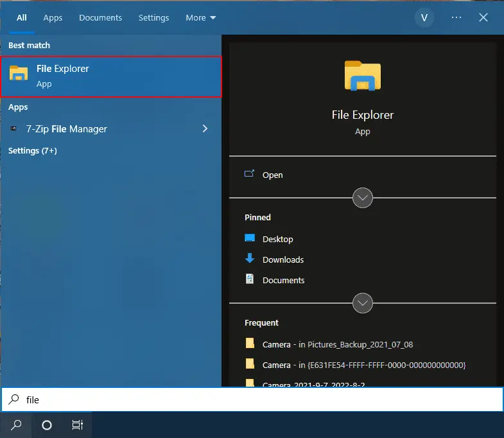Open Task View from the taskbar
The height and width of the screenshot is (438, 504).
click(x=77, y=425)
